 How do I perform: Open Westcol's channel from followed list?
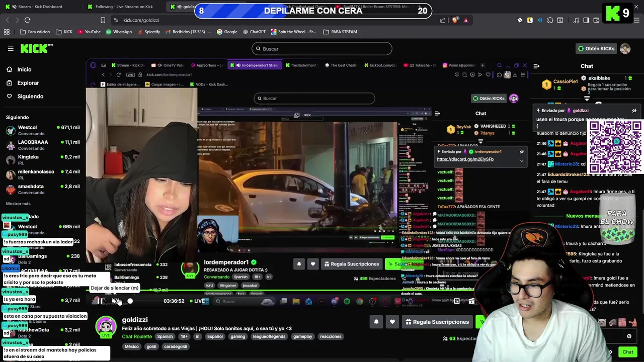[43, 130]
